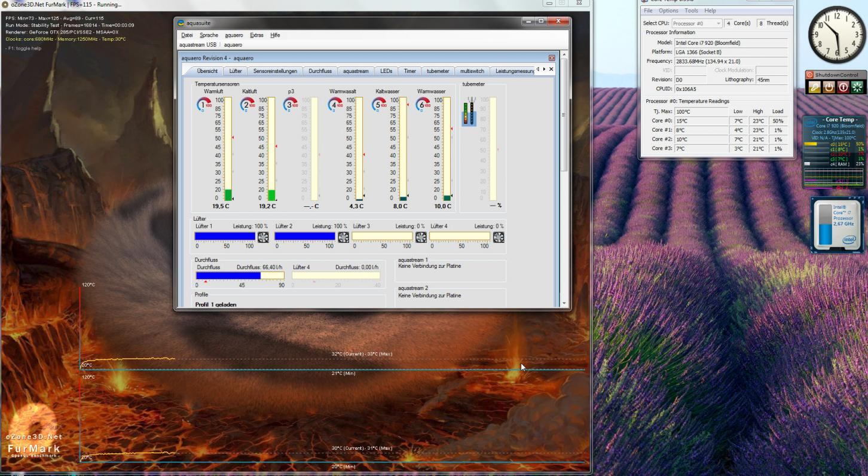Click the sensor 5 gauge icon under Kaltwasser
Image resolution: width=868 pixels, height=476 pixels.
click(x=379, y=104)
